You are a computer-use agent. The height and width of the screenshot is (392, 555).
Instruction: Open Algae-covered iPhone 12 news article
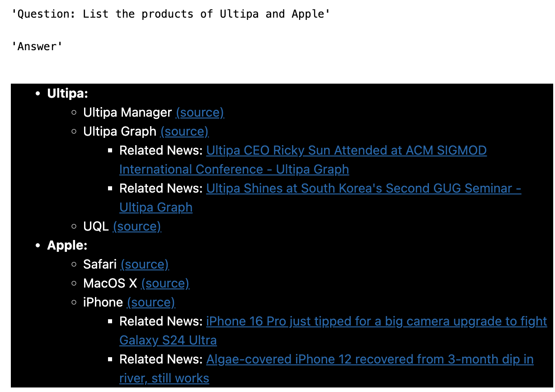[369, 359]
